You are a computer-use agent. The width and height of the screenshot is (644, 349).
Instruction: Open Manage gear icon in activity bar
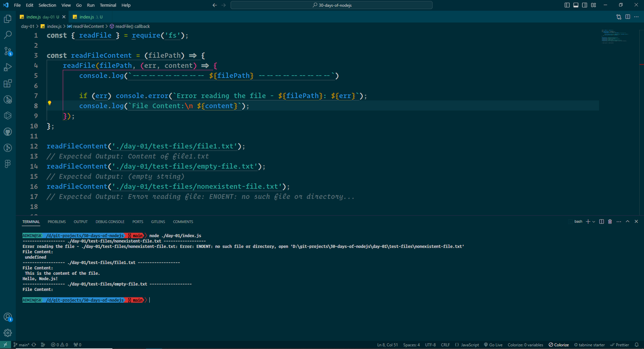click(8, 332)
